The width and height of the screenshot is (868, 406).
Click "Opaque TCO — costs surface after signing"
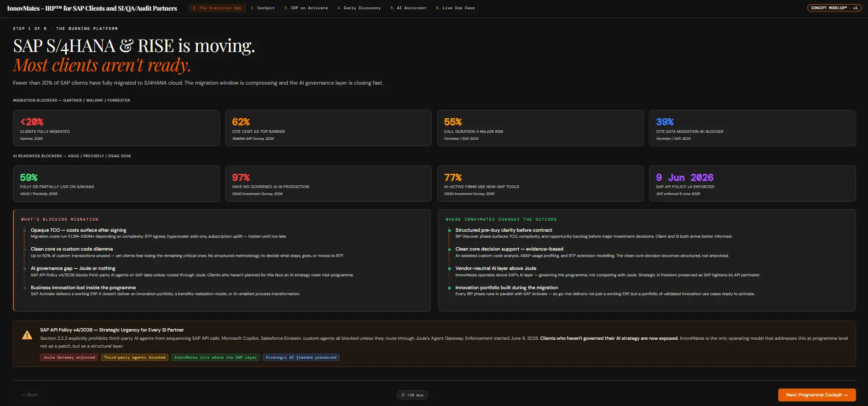click(x=78, y=230)
